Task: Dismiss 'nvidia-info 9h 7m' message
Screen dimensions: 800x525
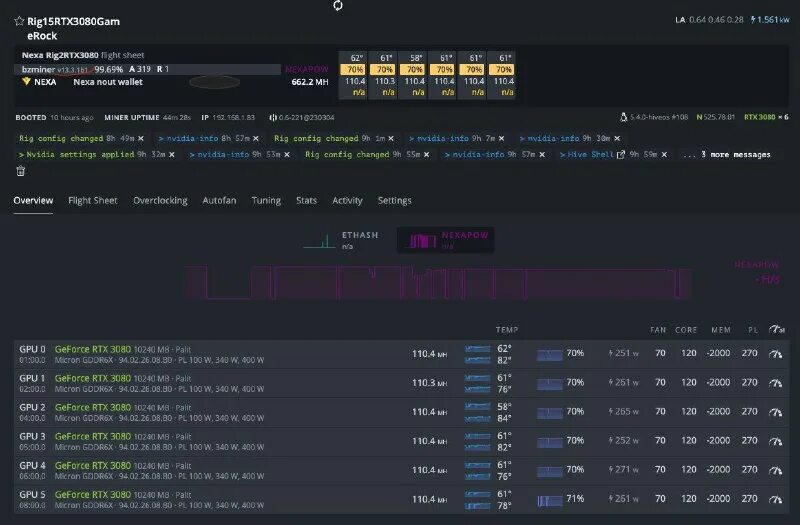Action: (502, 138)
